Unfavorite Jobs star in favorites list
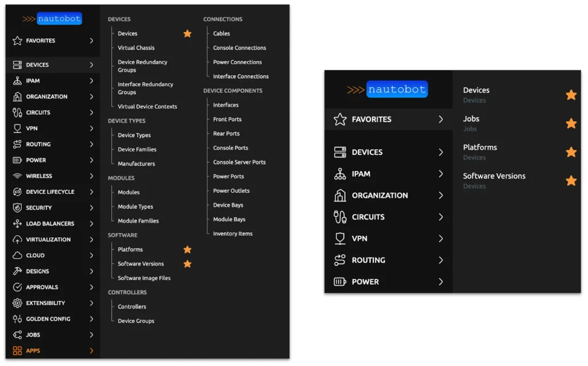588x366 pixels. coord(571,123)
